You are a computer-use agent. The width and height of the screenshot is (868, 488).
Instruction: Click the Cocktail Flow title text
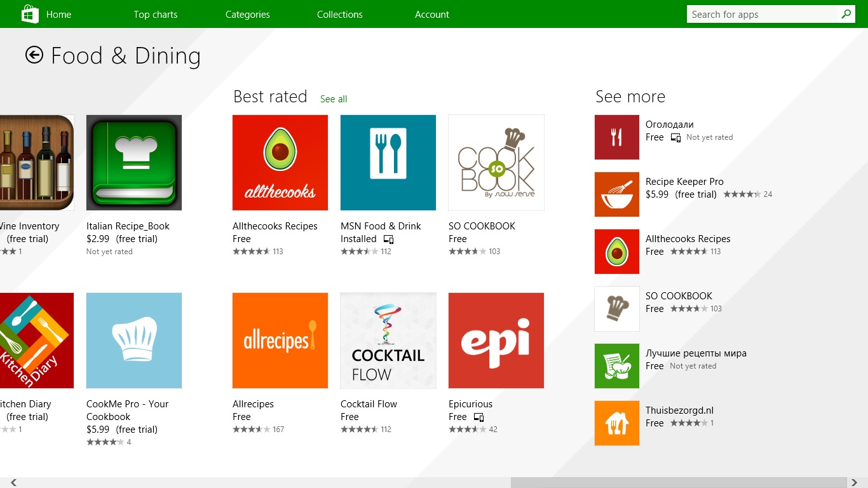click(369, 404)
